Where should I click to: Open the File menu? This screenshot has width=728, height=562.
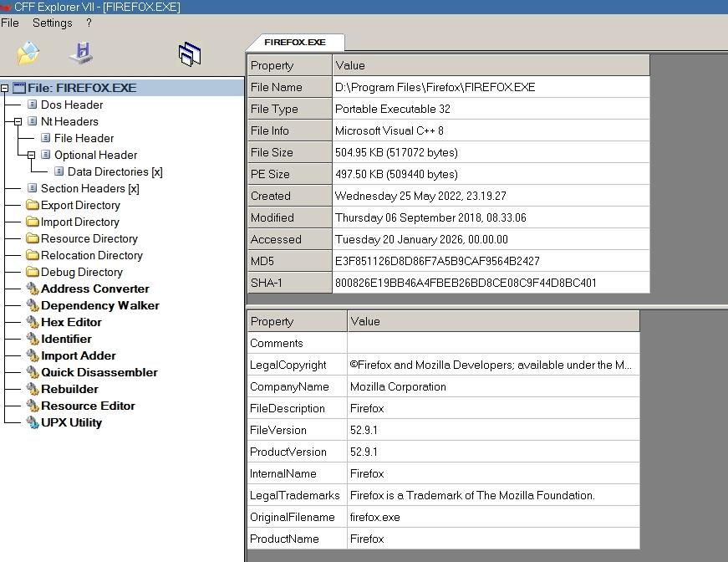[x=10, y=23]
